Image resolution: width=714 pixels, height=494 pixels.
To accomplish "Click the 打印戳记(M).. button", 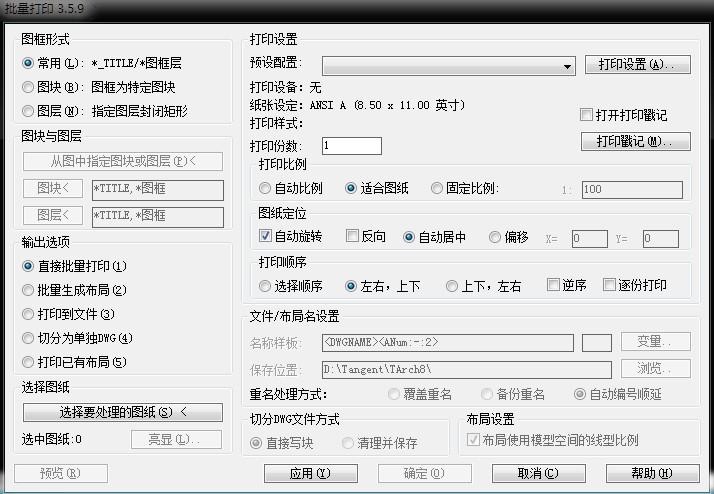I will click(636, 142).
